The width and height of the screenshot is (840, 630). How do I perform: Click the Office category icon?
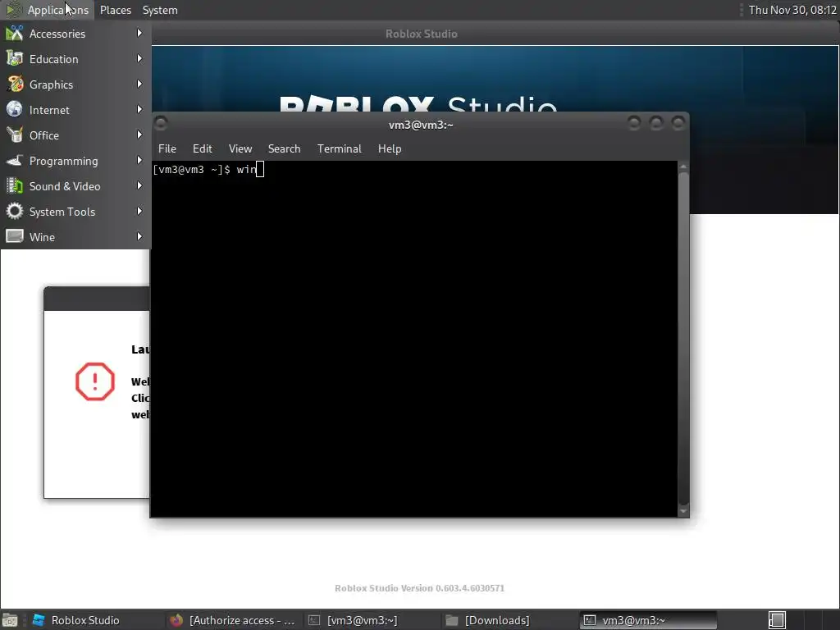click(x=15, y=135)
